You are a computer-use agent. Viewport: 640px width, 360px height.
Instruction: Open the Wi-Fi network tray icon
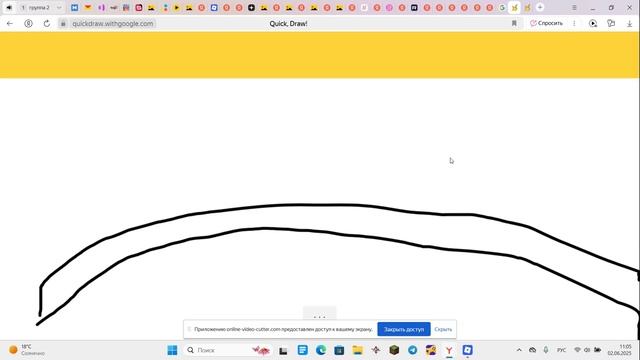click(x=577, y=350)
